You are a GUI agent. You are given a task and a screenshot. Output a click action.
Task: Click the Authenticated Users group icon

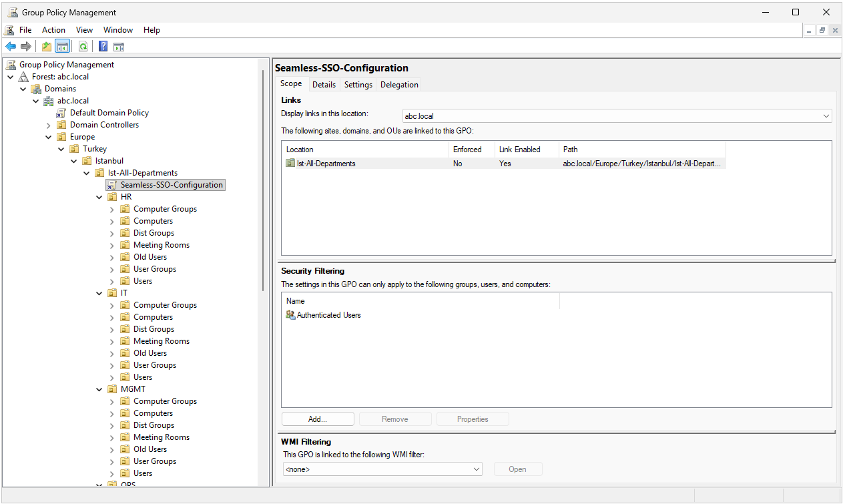[290, 315]
